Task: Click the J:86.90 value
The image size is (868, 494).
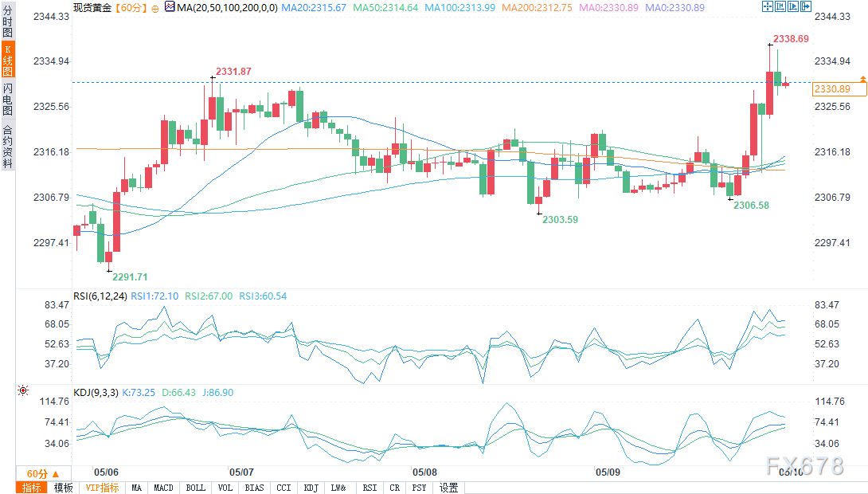Action: [x=217, y=393]
